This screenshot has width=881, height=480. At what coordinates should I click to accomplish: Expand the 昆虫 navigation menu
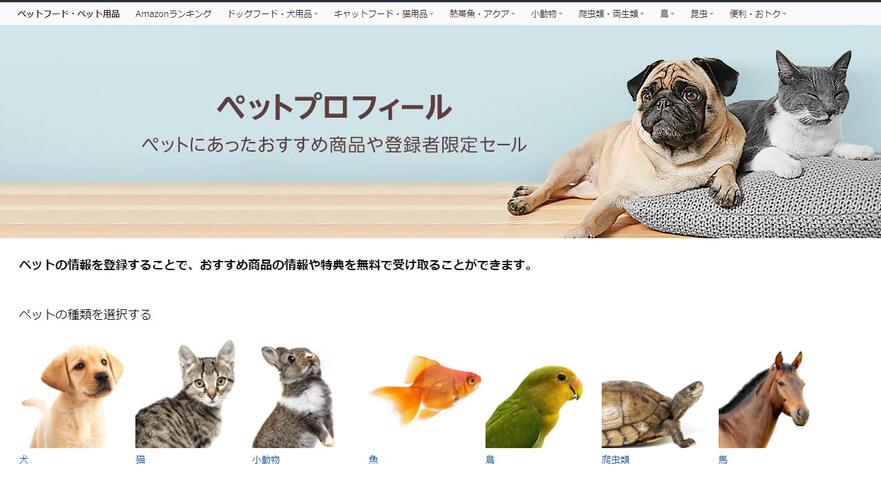(x=701, y=13)
